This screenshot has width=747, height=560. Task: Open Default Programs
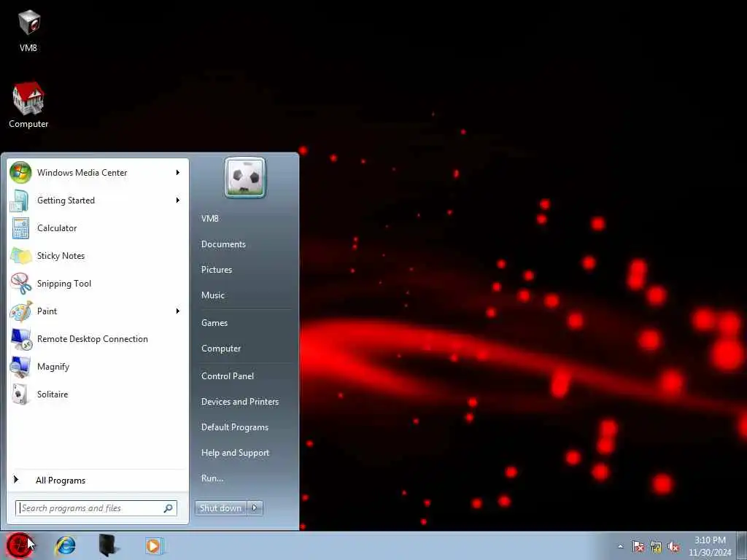pos(235,427)
